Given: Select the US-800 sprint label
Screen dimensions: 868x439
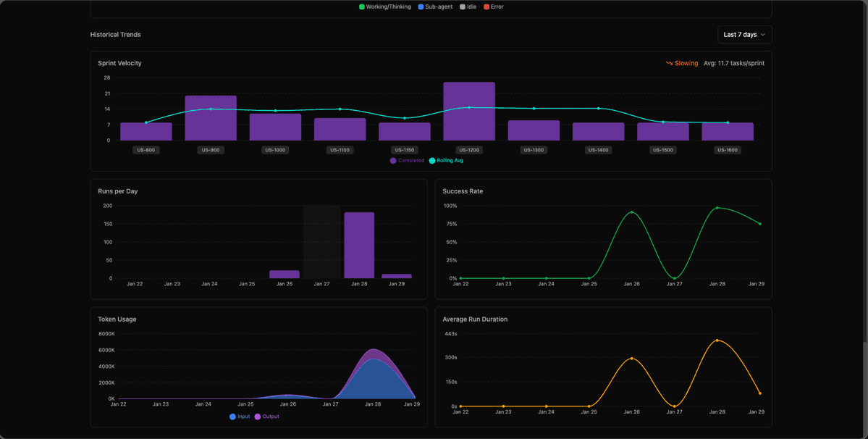Looking at the screenshot, I should pos(146,150).
